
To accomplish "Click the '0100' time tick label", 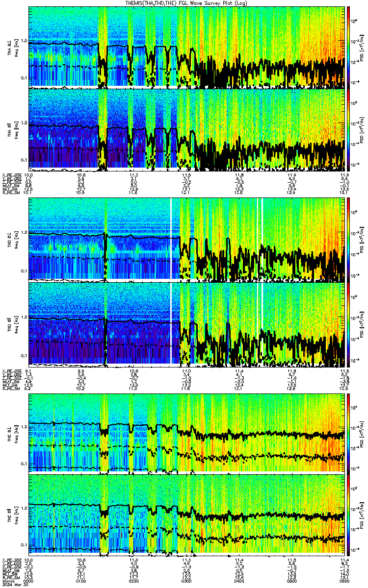I will (81, 581).
